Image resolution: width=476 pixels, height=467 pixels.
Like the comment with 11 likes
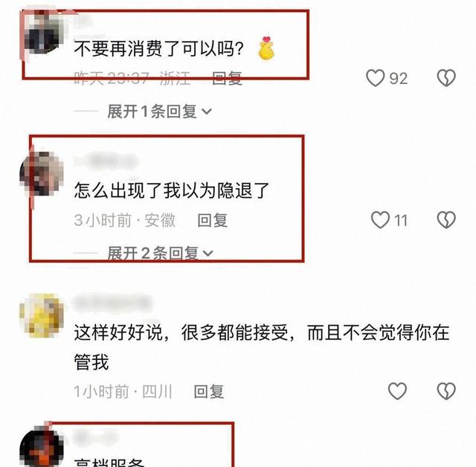380,219
